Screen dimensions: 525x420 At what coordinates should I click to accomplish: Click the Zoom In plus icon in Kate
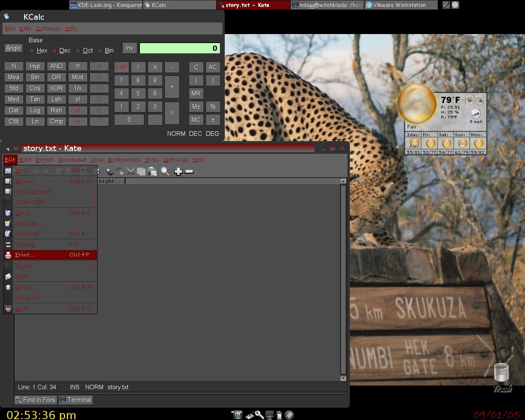point(178,171)
